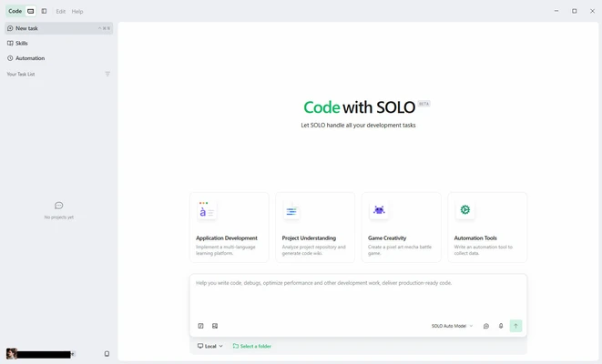This screenshot has height=364, width=602.
Task: Maximize the application window
Action: click(x=575, y=11)
